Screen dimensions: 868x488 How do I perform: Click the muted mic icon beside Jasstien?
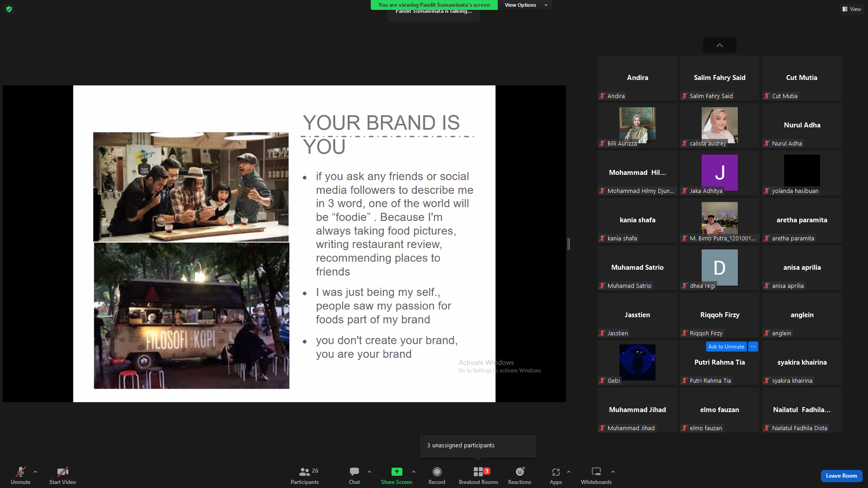(x=602, y=333)
